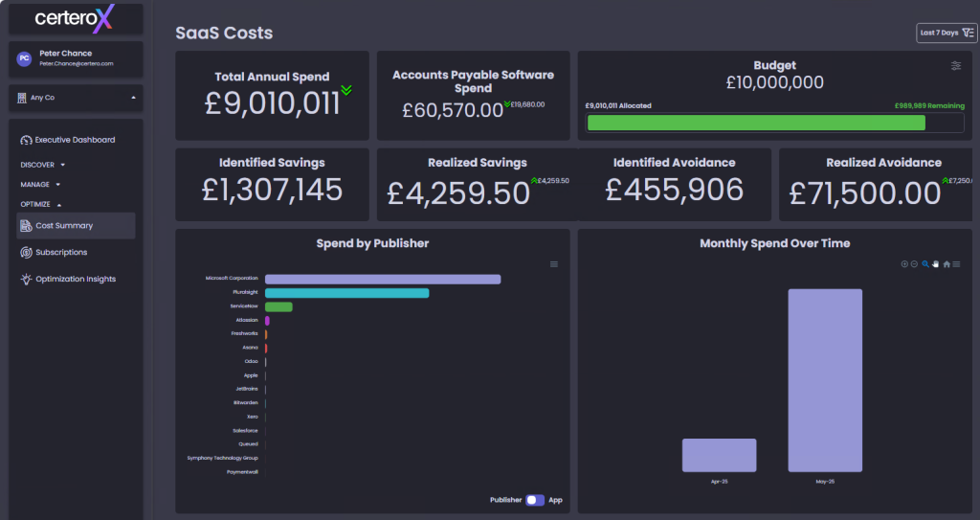
Task: Click the JetBrains publisher label
Action: [x=247, y=389]
